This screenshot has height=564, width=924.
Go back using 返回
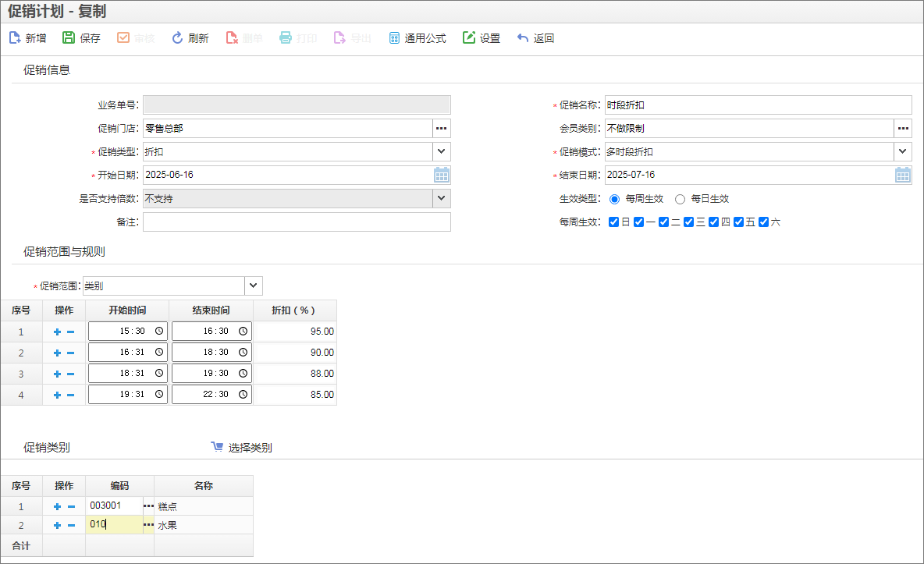tap(535, 38)
